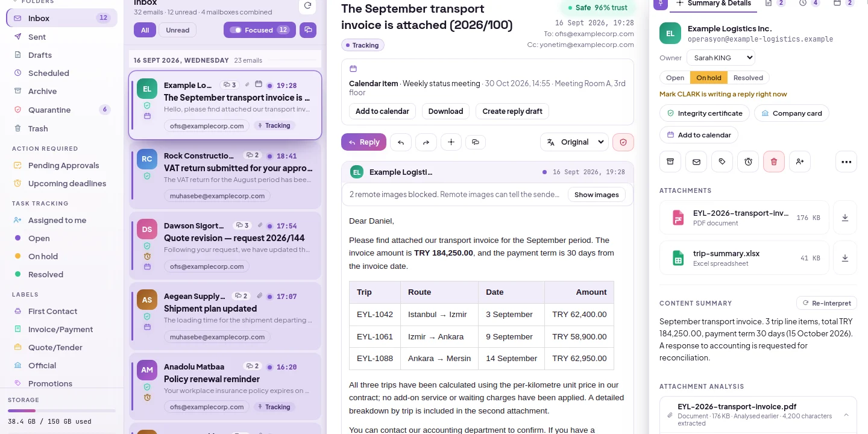Image resolution: width=868 pixels, height=434 pixels.
Task: Click Re-interpret in Content Summary
Action: 826,303
